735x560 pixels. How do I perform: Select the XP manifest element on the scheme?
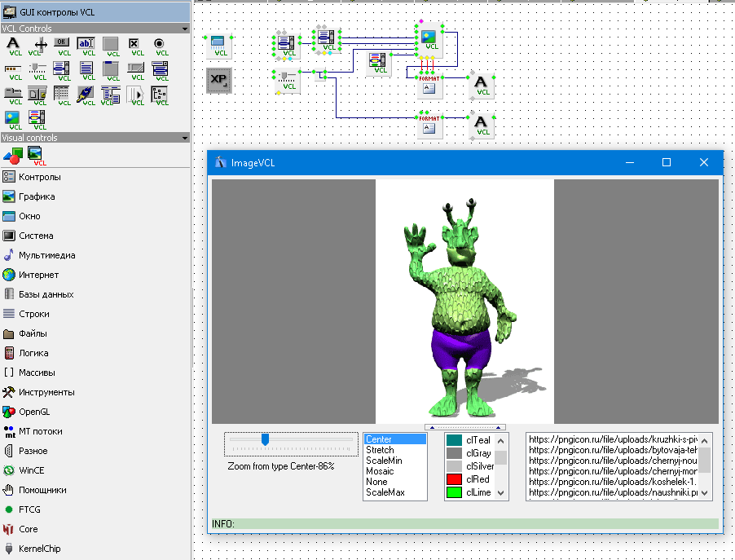coord(219,80)
